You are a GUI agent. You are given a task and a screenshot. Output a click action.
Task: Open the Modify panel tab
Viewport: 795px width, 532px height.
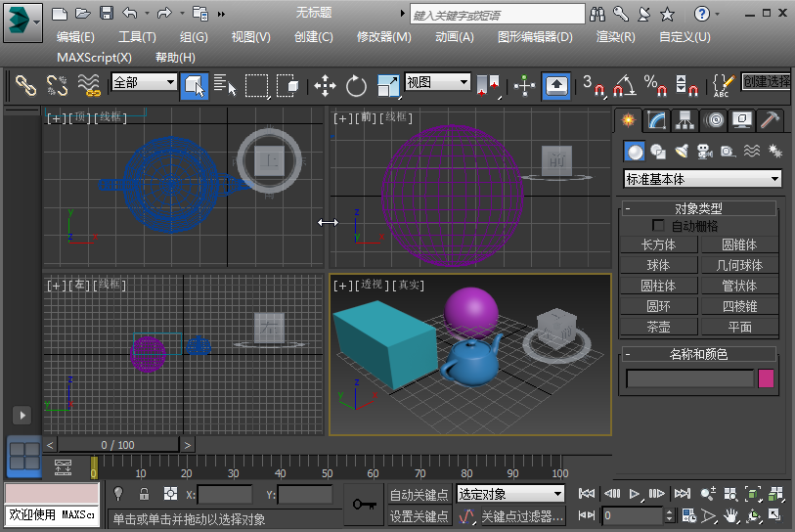(657, 120)
